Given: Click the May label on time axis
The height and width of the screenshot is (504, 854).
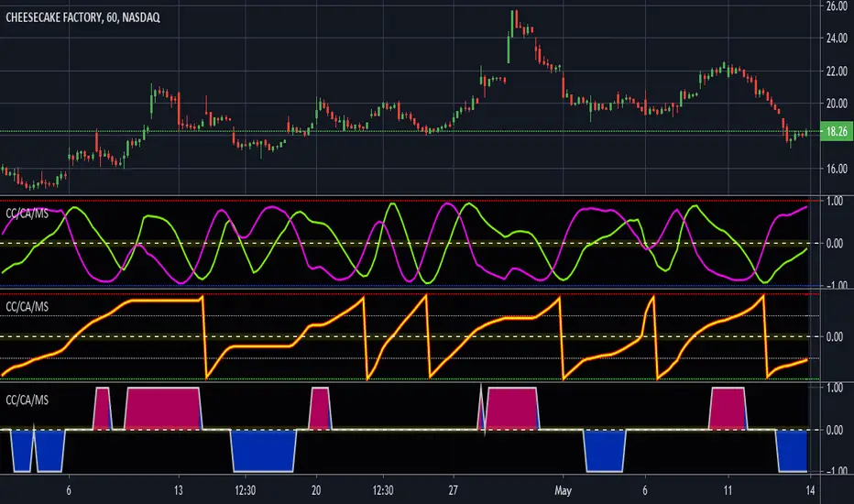Looking at the screenshot, I should point(564,490).
